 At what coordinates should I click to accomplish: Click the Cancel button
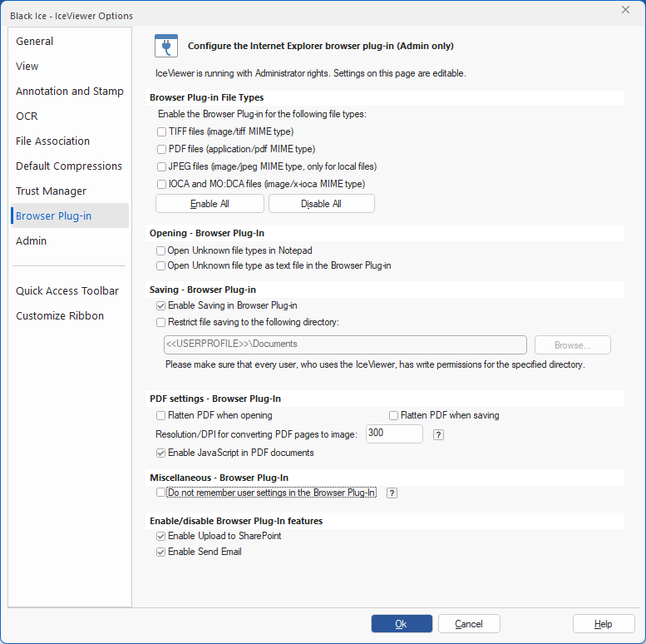pos(469,624)
